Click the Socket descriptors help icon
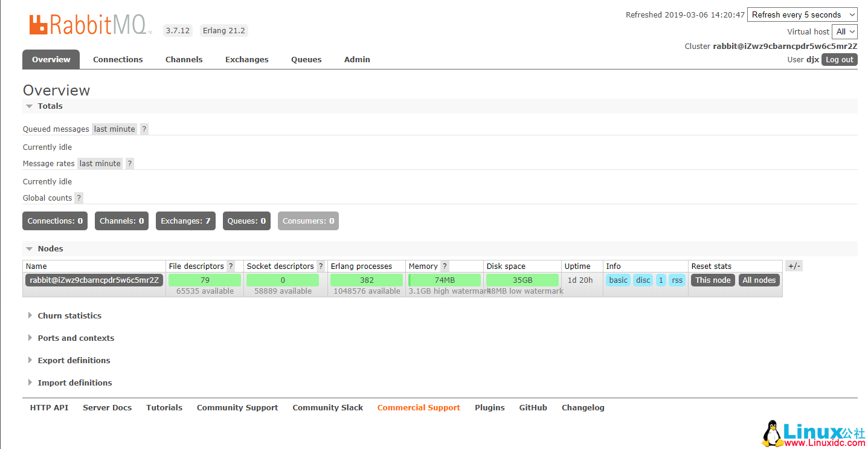 (x=320, y=266)
